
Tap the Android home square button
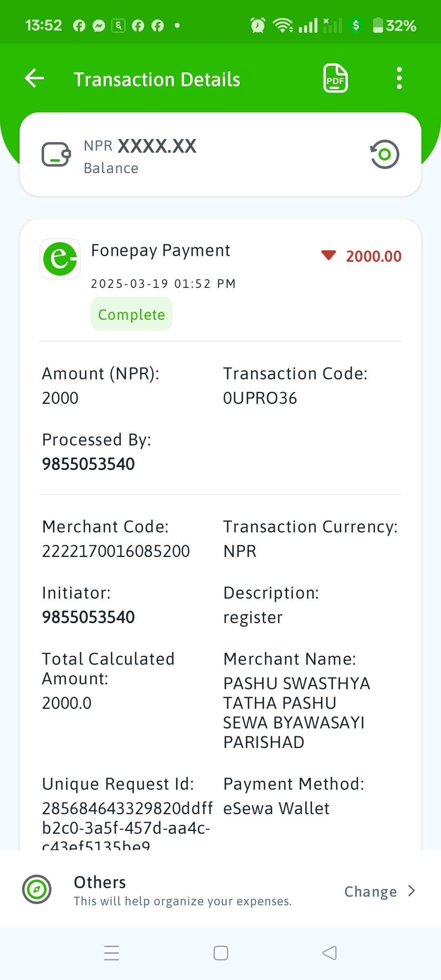[221, 953]
